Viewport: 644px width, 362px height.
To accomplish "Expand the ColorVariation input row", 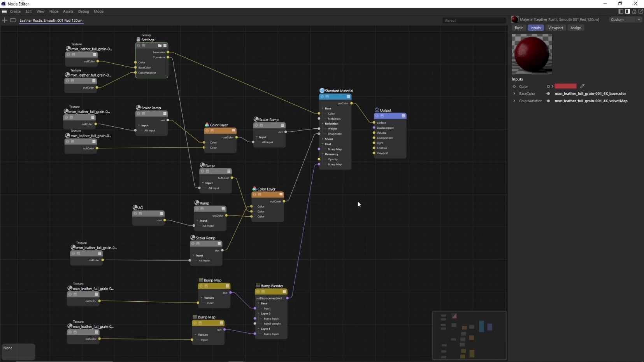I will [513, 101].
